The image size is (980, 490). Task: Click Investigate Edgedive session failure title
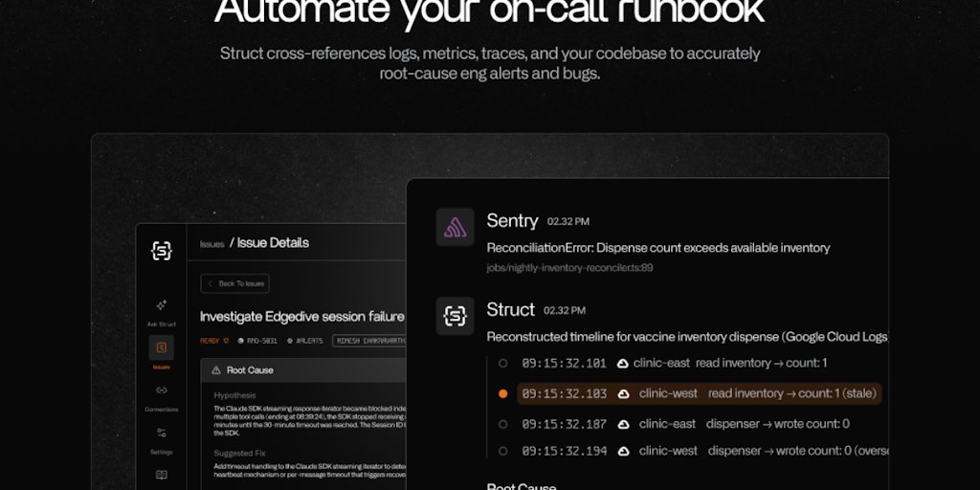tap(301, 317)
